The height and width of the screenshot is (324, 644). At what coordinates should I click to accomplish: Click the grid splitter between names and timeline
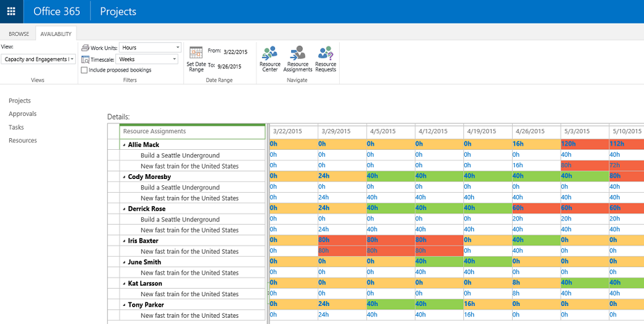pyautogui.click(x=267, y=223)
